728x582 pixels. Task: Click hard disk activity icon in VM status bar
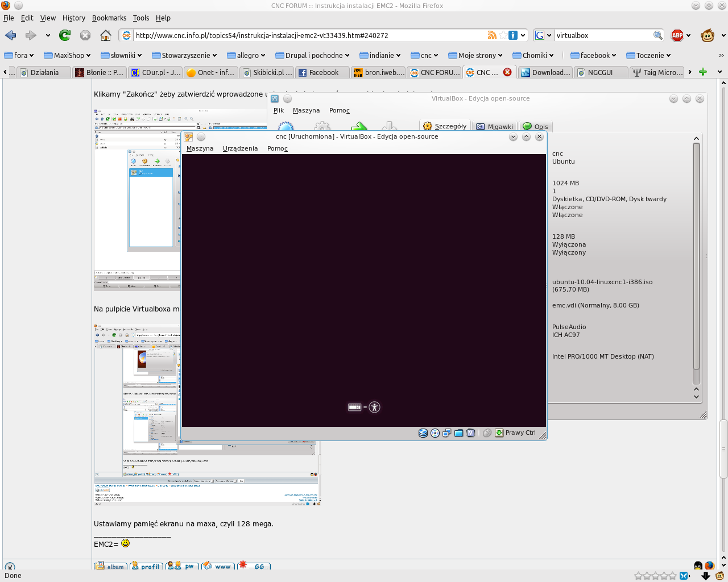423,433
